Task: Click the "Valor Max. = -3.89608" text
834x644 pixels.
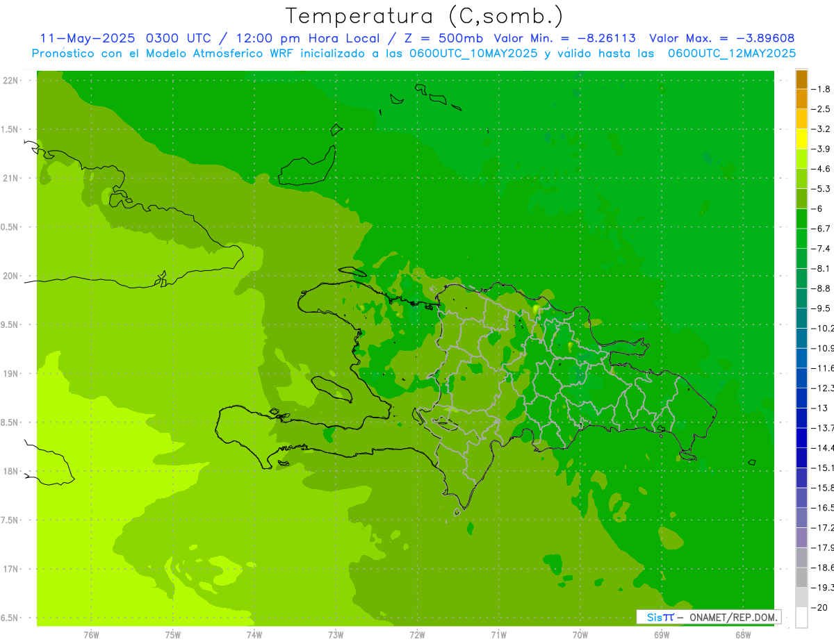Action: tap(722, 38)
